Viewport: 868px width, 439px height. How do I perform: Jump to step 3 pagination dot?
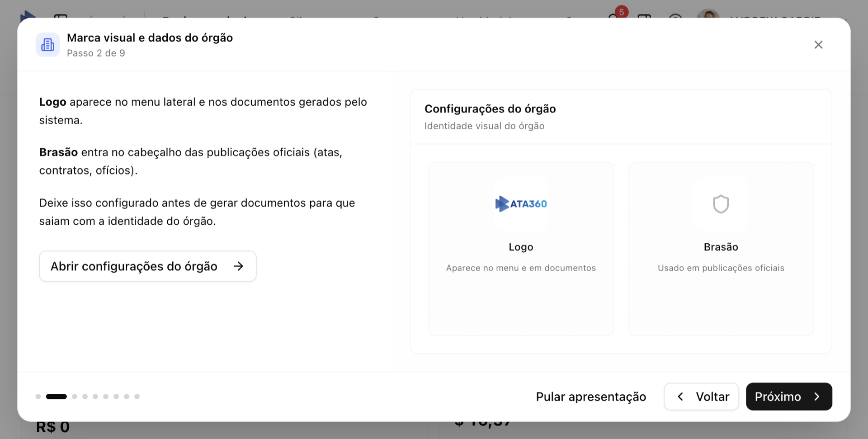tap(75, 397)
